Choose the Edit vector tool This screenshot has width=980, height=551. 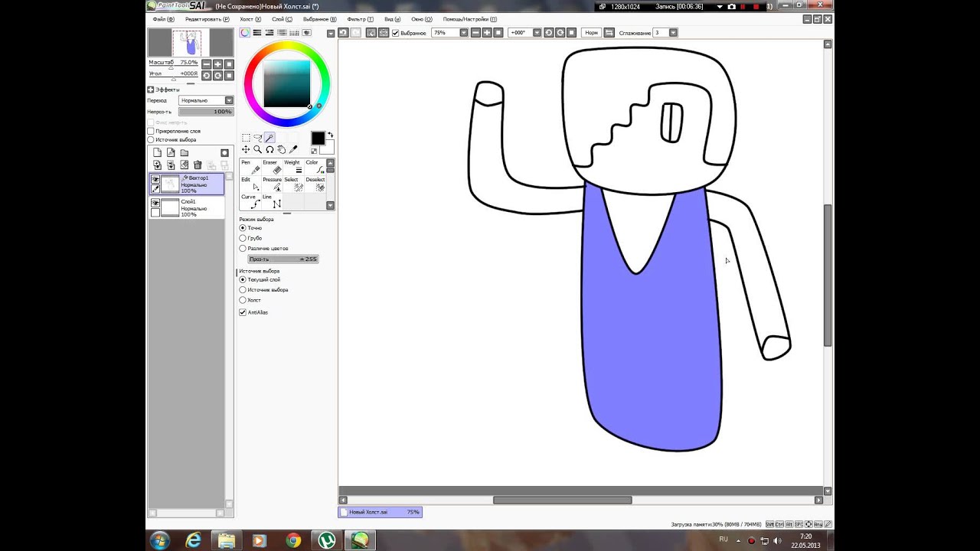coord(250,184)
